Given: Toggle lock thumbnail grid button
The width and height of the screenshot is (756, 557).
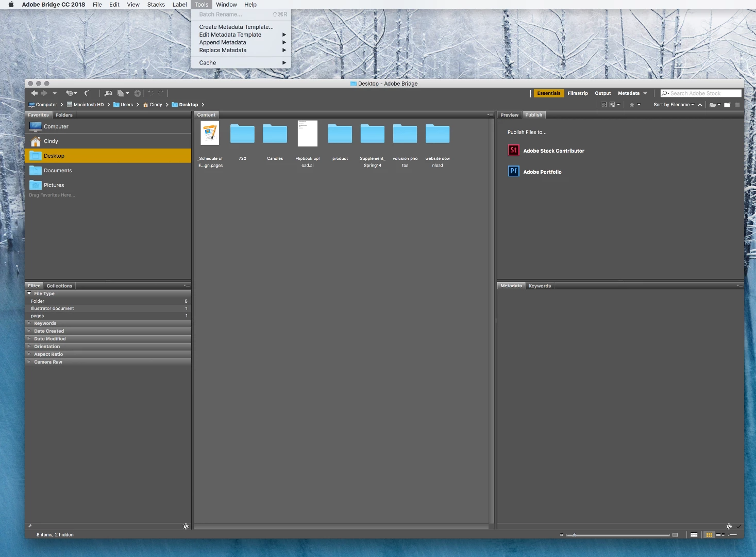Looking at the screenshot, I should point(694,535).
